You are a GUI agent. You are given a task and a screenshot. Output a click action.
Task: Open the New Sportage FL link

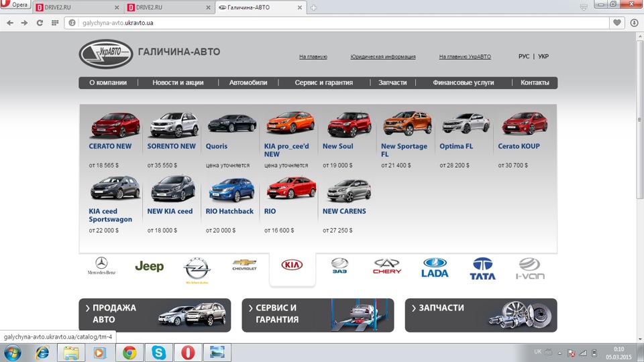tap(404, 150)
